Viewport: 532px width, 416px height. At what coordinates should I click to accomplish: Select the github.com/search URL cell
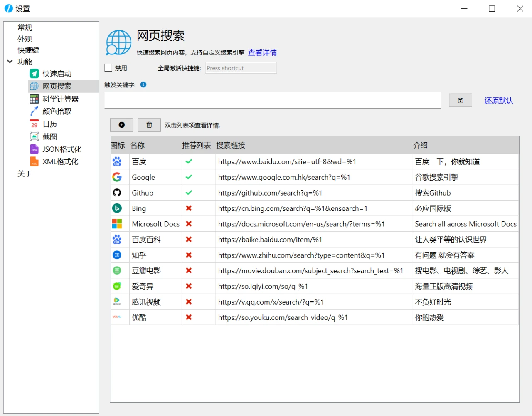(314, 193)
